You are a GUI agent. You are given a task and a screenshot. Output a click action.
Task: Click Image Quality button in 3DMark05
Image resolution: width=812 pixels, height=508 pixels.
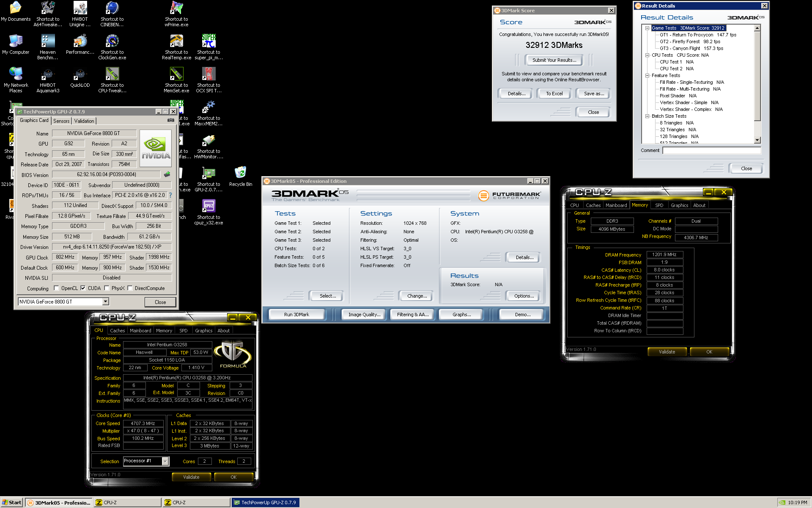pyautogui.click(x=364, y=315)
